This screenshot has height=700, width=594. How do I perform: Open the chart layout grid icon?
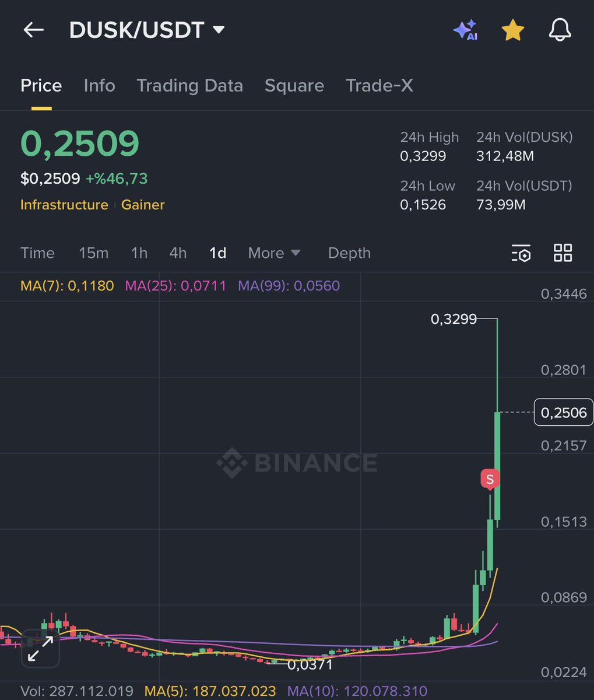coord(562,253)
